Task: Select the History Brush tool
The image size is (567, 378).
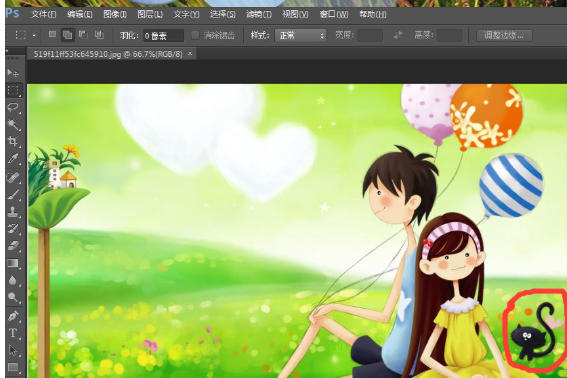Action: tap(13, 229)
